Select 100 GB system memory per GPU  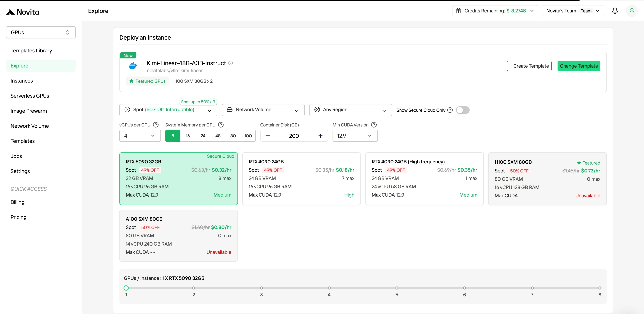point(248,136)
